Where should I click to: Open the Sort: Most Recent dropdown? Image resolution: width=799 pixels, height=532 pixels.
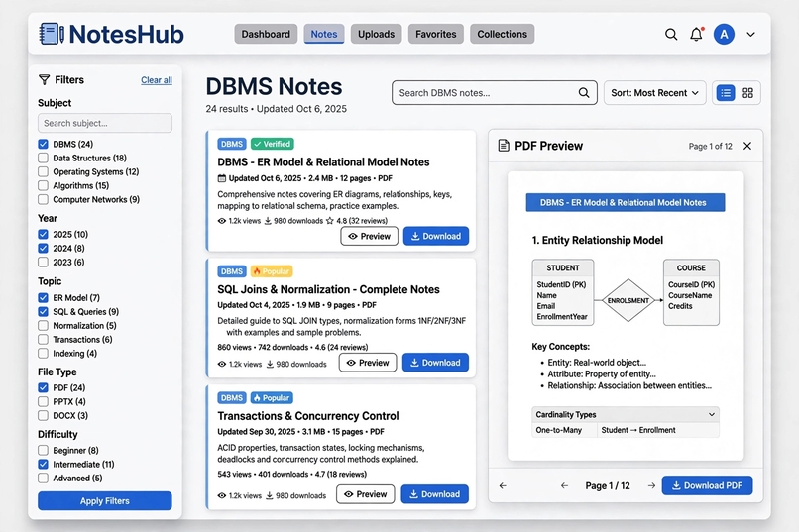pyautogui.click(x=655, y=93)
